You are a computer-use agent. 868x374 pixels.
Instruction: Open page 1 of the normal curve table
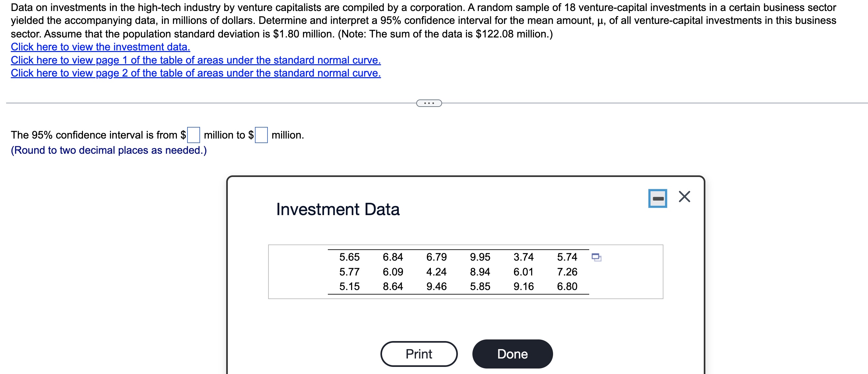pos(196,60)
